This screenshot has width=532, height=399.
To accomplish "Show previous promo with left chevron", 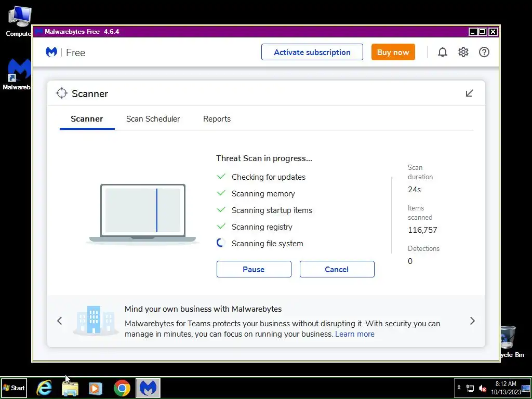I will point(60,321).
